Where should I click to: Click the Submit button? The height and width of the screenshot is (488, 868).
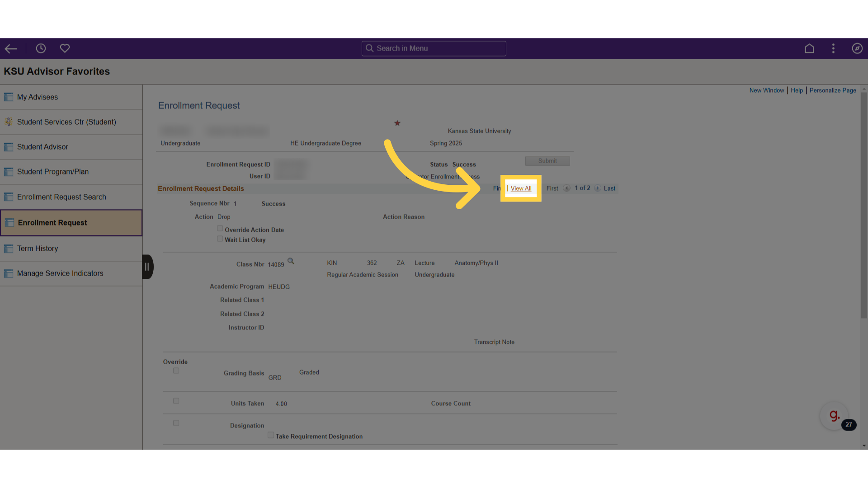coord(547,161)
